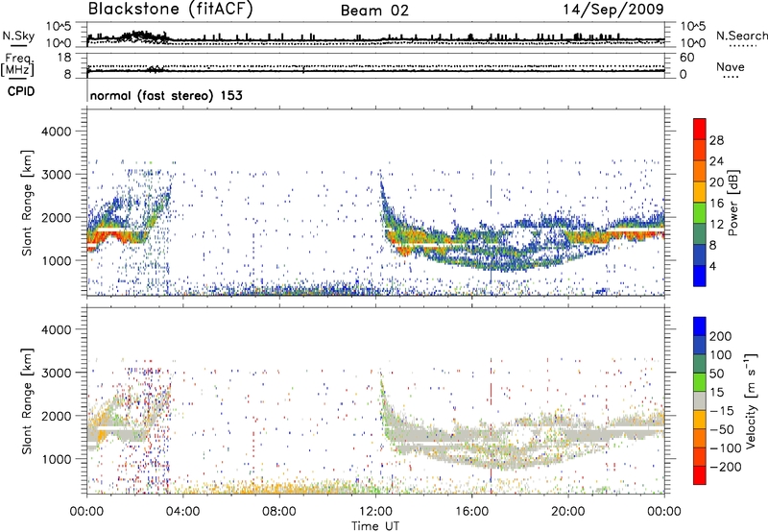Click the 'N.Search' legend label
The image size is (768, 532).
(741, 36)
